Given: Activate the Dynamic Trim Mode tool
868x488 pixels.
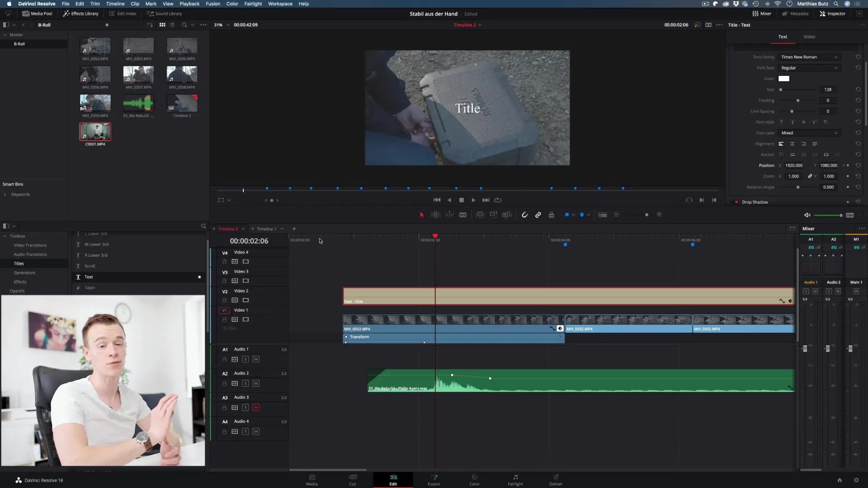Looking at the screenshot, I should (x=449, y=215).
